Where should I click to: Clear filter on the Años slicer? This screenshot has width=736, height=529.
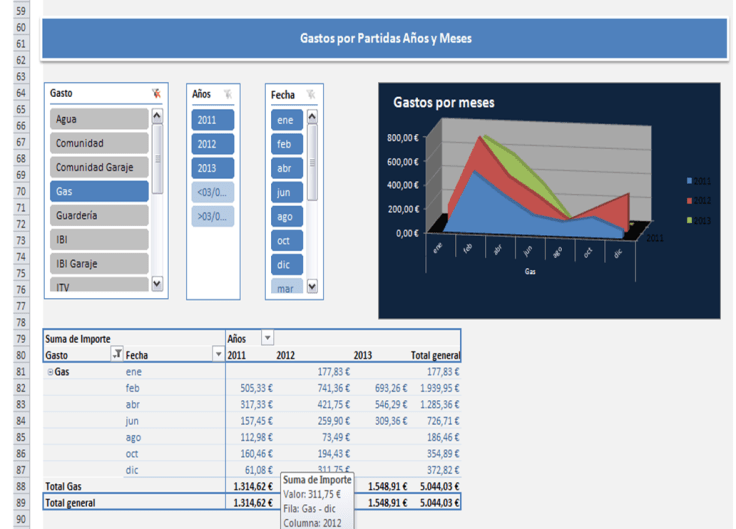[x=229, y=94]
